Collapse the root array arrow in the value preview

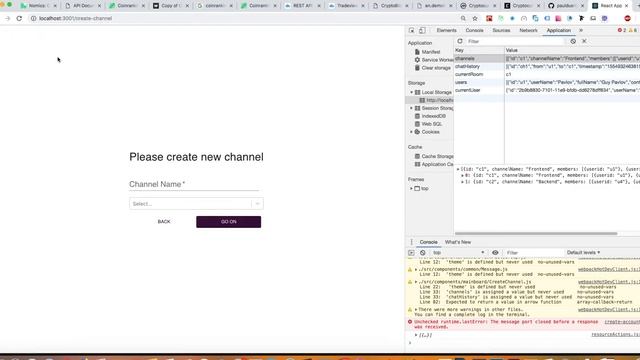(458, 169)
